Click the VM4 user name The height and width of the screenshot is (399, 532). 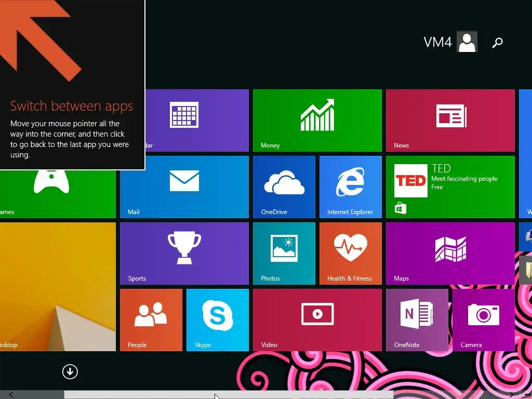437,42
